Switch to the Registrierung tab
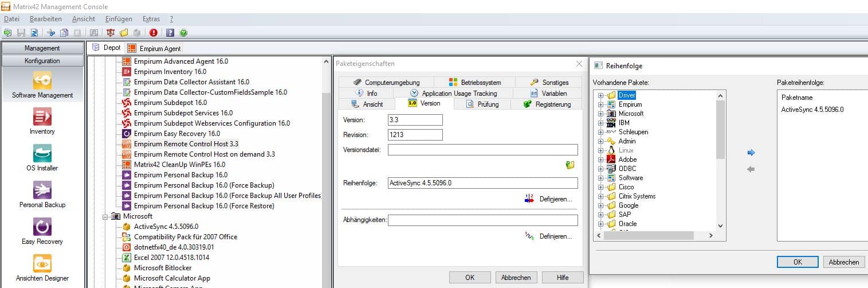Image resolution: width=868 pixels, height=288 pixels. pos(547,104)
